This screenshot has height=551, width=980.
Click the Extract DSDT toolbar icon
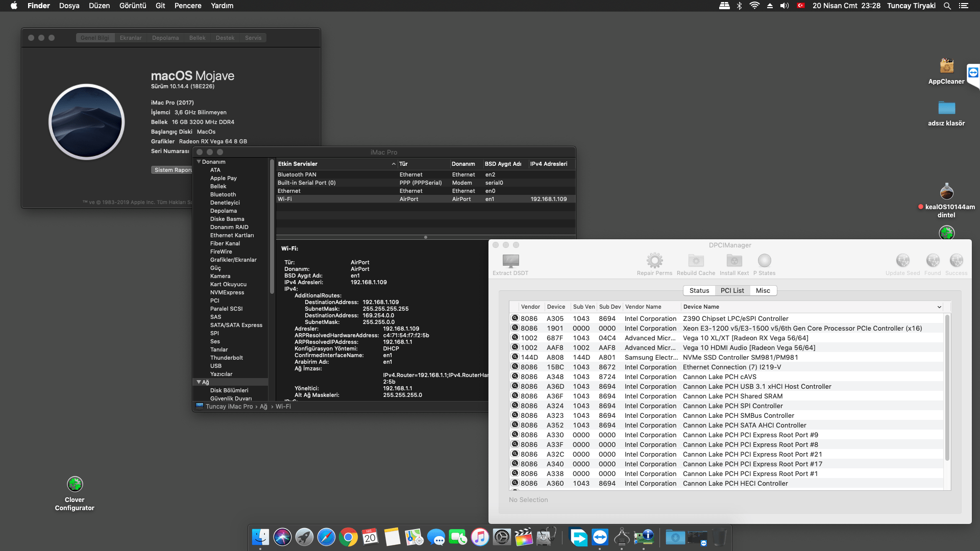(510, 261)
